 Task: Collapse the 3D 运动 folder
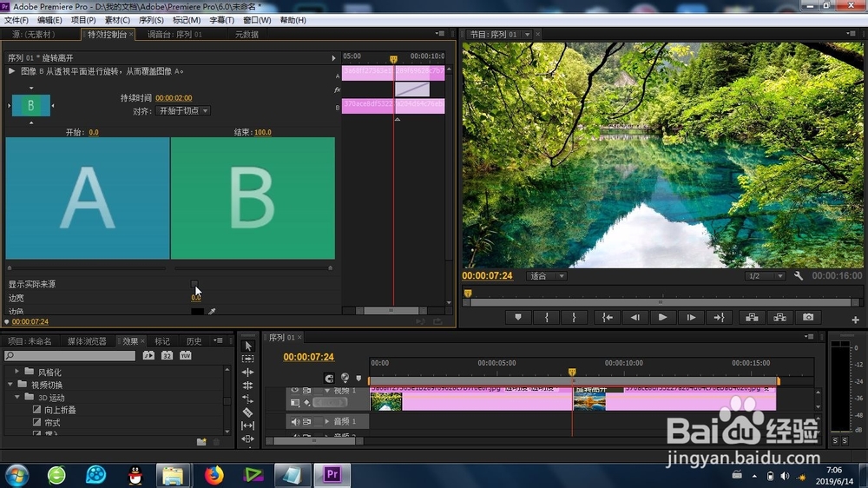(17, 397)
